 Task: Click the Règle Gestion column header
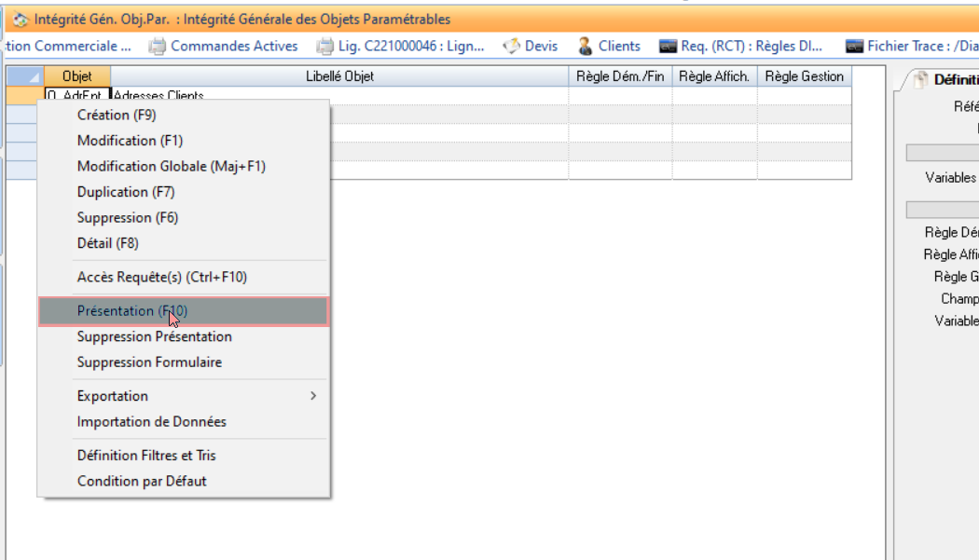pos(804,76)
